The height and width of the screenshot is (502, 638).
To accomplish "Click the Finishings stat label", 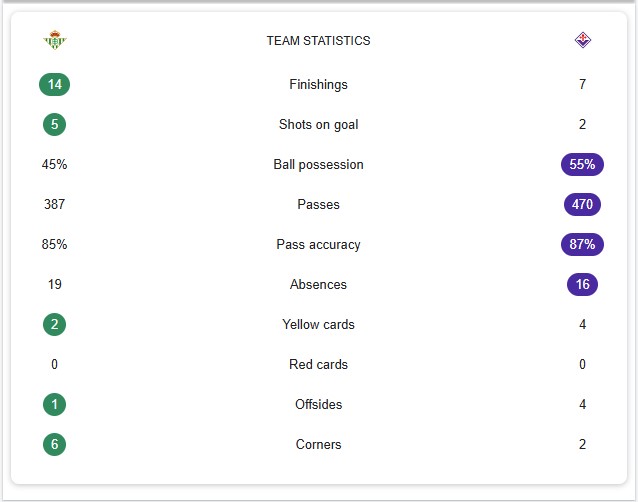I will (x=319, y=85).
